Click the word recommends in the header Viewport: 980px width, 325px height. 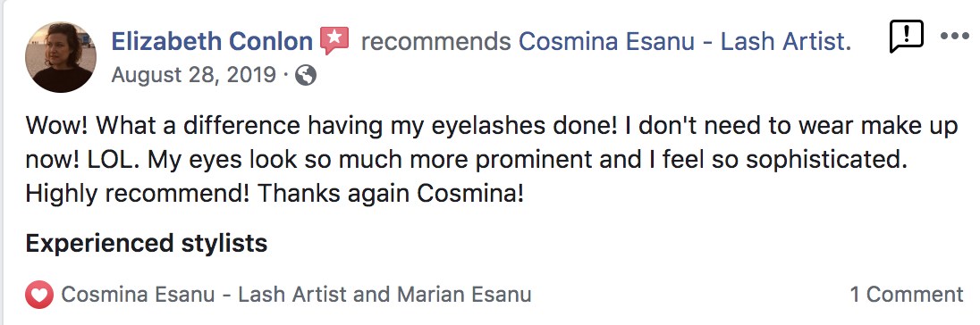click(435, 42)
